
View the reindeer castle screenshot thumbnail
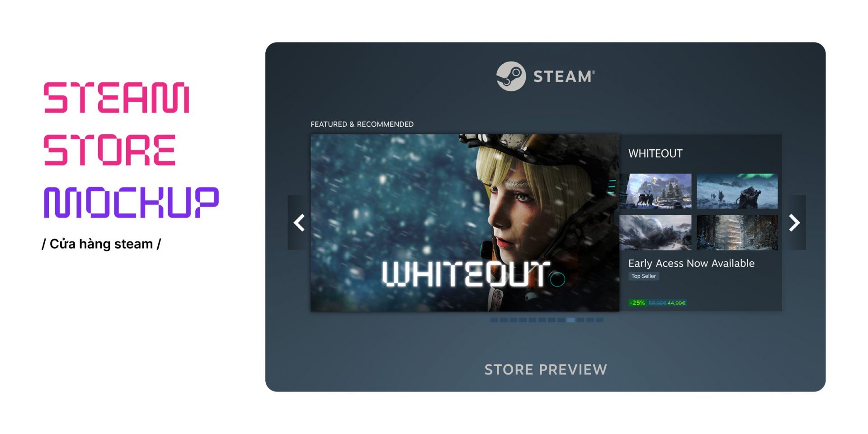point(656,191)
